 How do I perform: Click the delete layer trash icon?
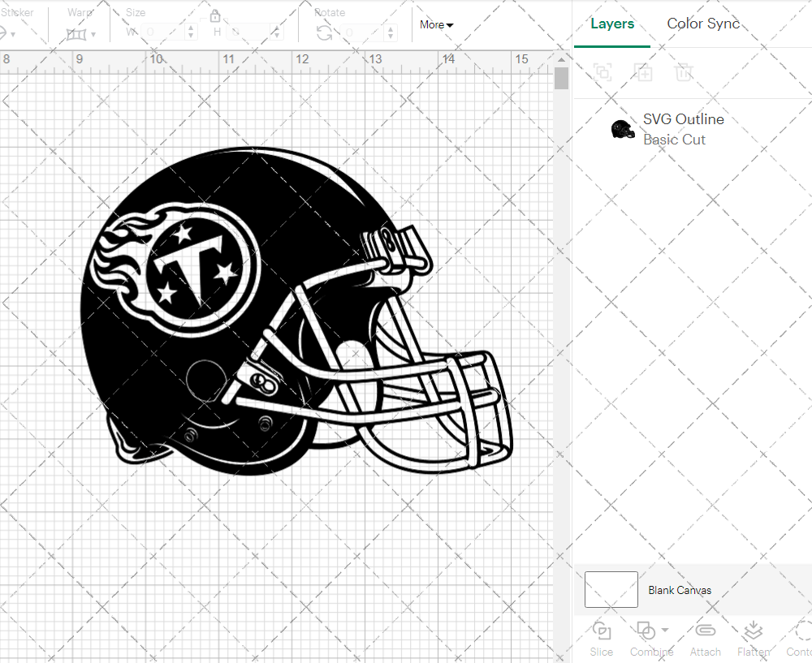click(x=684, y=72)
